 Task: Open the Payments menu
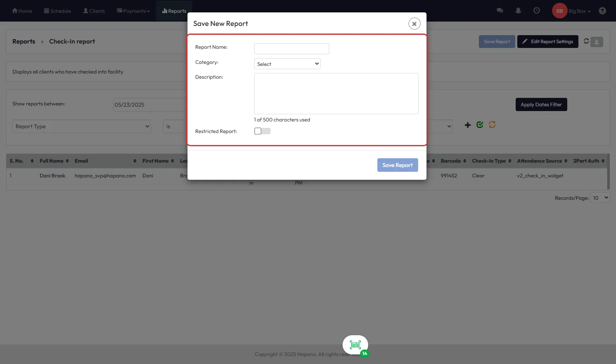point(133,11)
